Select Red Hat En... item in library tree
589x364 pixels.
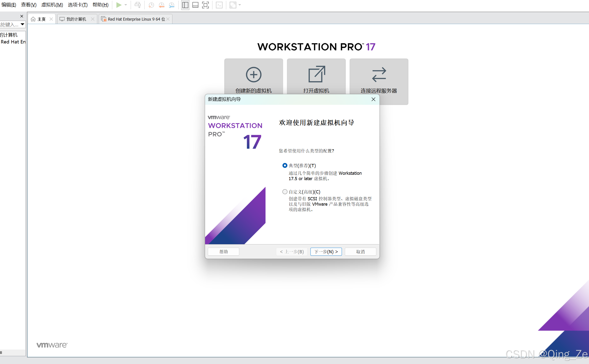click(13, 42)
